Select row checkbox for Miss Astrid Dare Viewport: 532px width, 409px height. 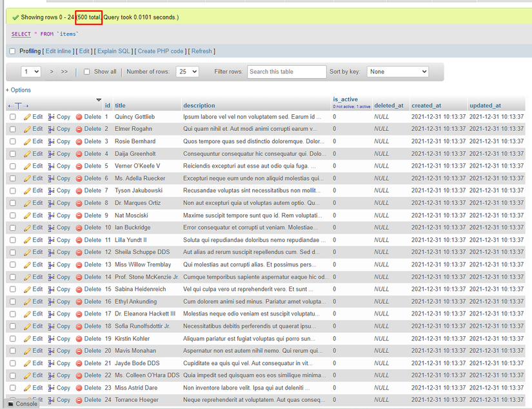point(13,388)
